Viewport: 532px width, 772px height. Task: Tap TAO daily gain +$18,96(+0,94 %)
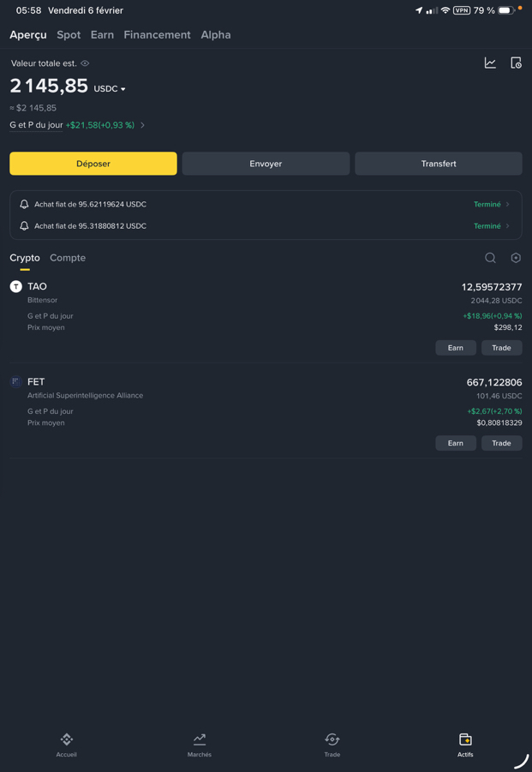[x=492, y=316]
